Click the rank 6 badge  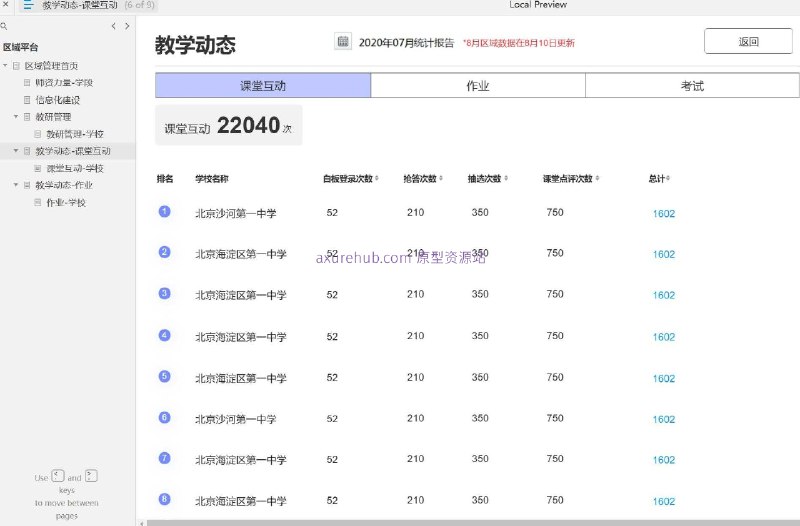click(x=164, y=417)
